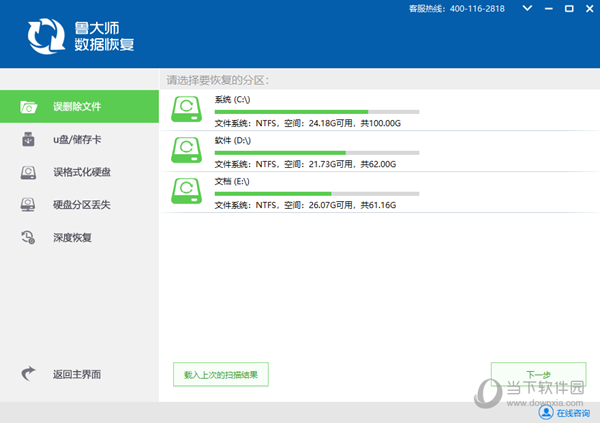Click the drive icon for 系统 (C:\)
This screenshot has height=423, width=600.
click(x=186, y=109)
